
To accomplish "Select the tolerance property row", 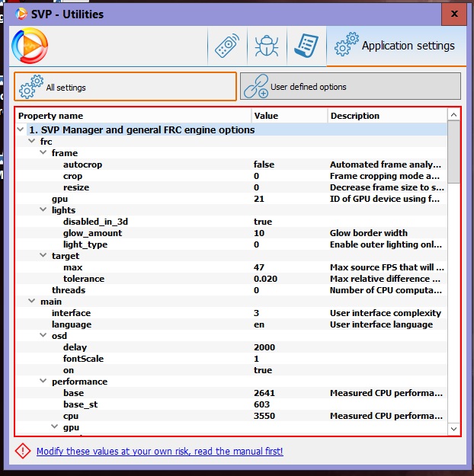I will click(x=231, y=279).
